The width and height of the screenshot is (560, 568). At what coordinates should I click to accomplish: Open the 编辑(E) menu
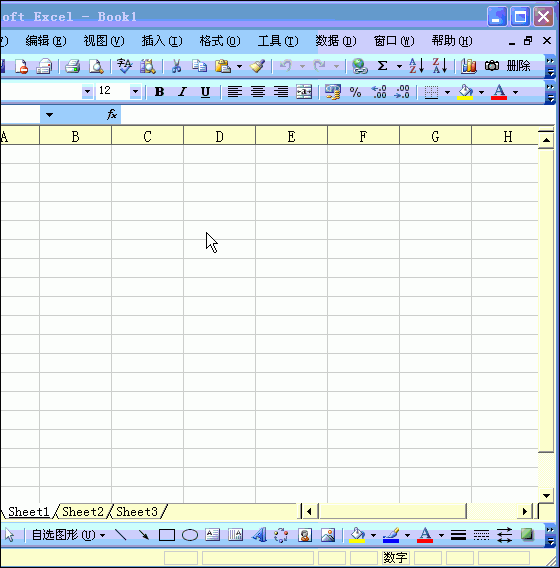[x=46, y=41]
